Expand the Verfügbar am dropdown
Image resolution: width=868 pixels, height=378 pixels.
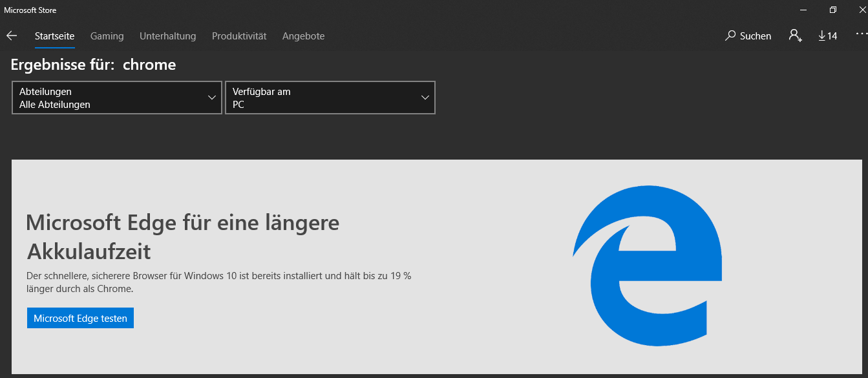[330, 98]
